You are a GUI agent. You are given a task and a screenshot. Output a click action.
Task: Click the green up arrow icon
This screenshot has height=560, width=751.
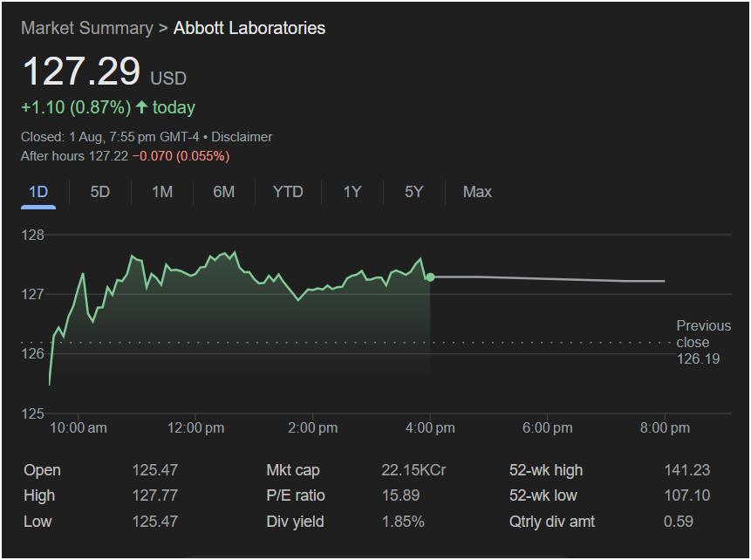(x=141, y=106)
